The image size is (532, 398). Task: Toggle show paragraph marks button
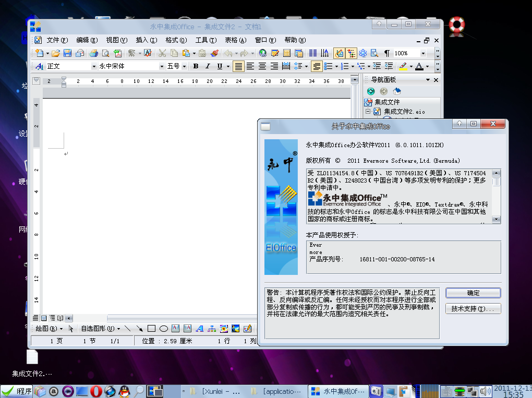(387, 53)
